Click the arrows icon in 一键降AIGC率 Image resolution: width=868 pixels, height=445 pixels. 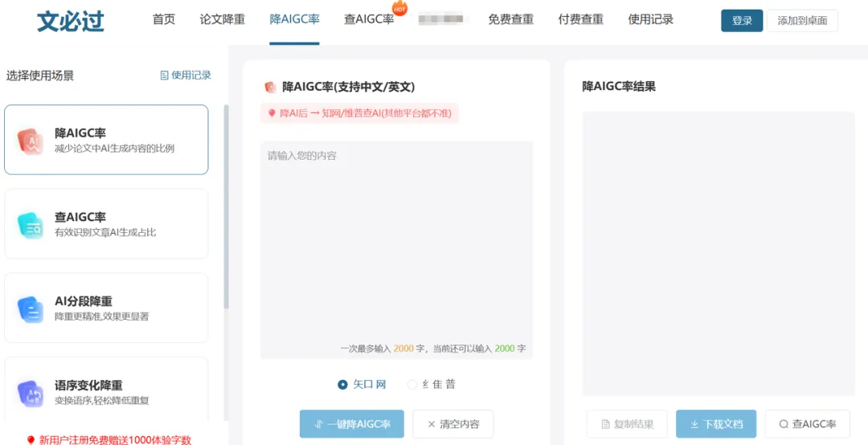(318, 425)
